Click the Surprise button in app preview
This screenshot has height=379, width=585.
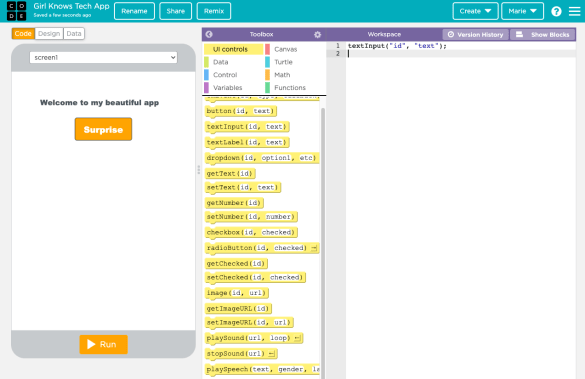click(103, 129)
